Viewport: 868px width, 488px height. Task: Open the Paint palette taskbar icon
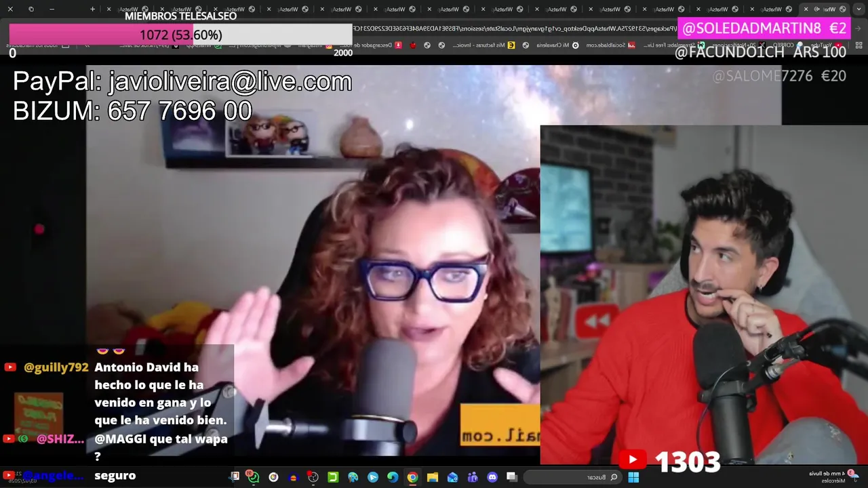[x=352, y=477]
